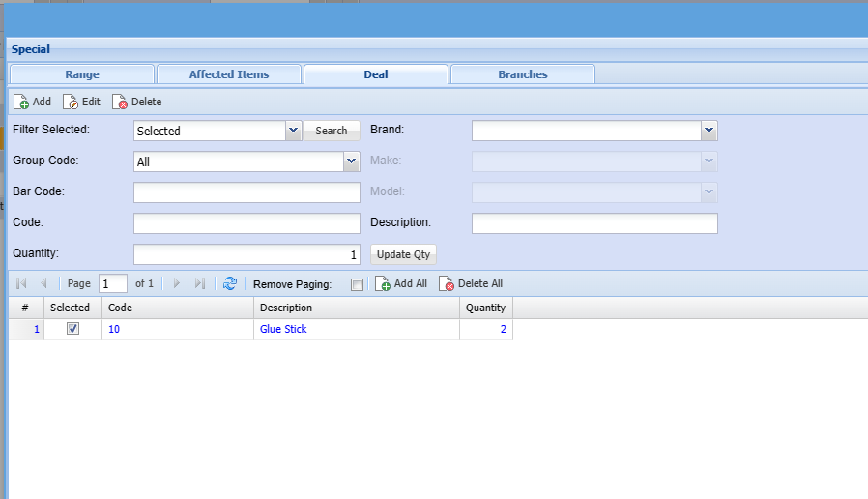Open the Filter Selected dropdown
Image resolution: width=868 pixels, height=499 pixels.
(x=294, y=131)
